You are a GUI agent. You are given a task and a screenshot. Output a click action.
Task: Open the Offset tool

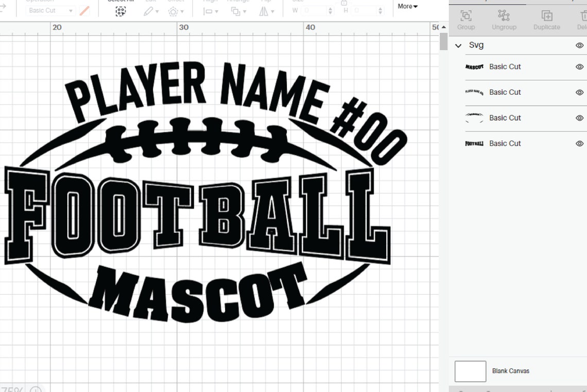[176, 12]
